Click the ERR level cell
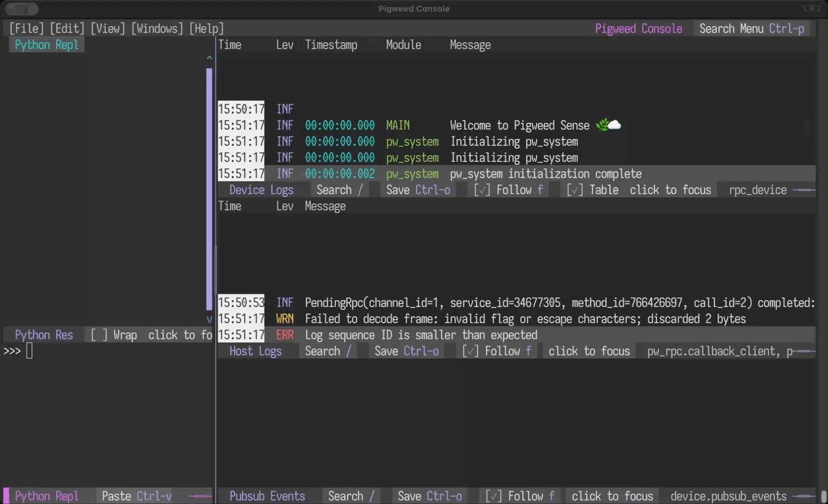 point(285,335)
